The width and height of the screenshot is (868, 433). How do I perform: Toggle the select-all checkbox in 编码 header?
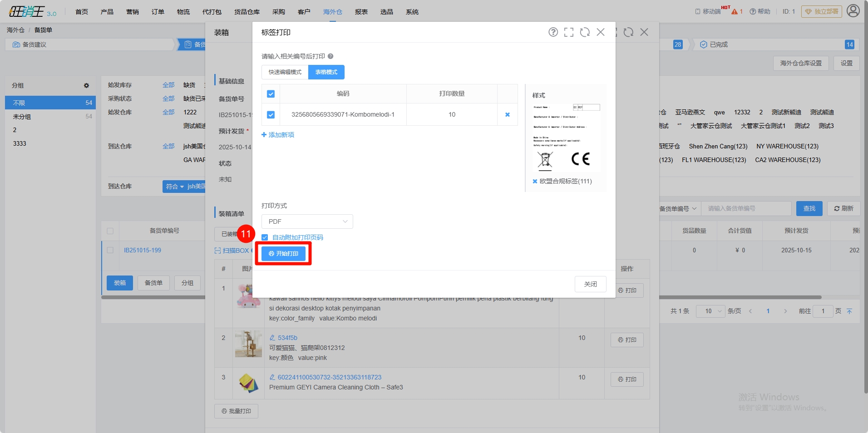click(x=271, y=94)
